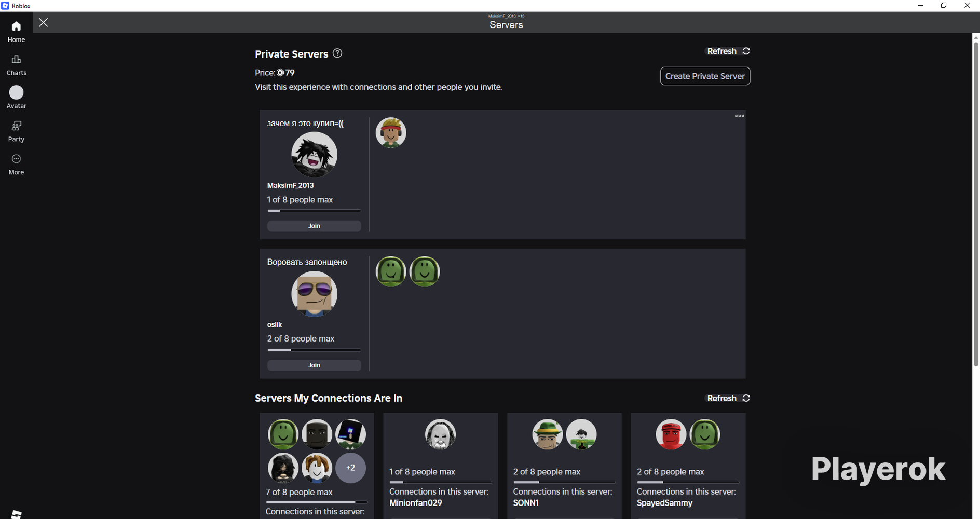
Task: Click "Visit this experience with connections" description
Action: pos(378,87)
